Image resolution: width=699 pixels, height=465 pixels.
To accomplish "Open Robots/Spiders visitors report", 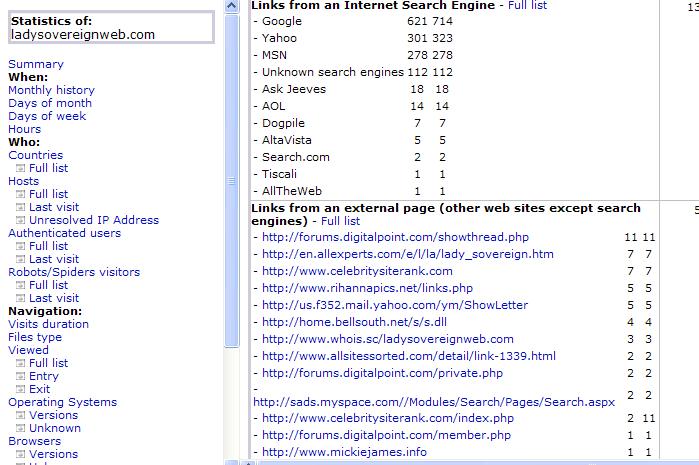I will click(x=74, y=272).
